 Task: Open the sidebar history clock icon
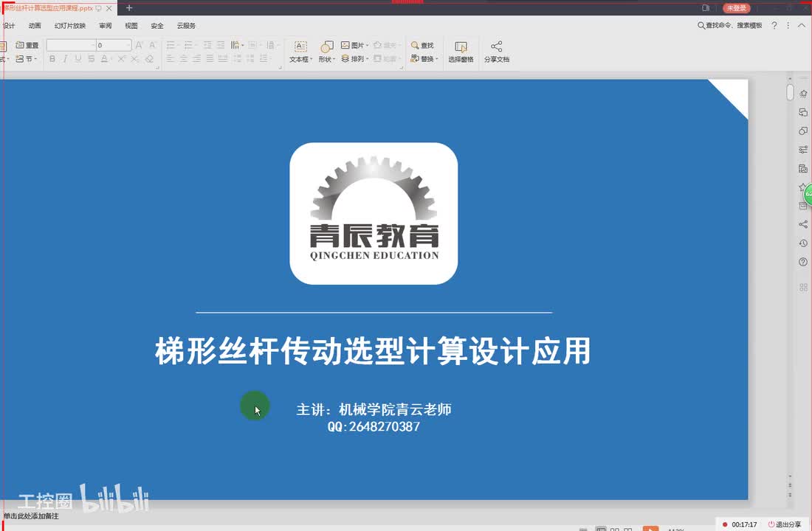pyautogui.click(x=803, y=243)
